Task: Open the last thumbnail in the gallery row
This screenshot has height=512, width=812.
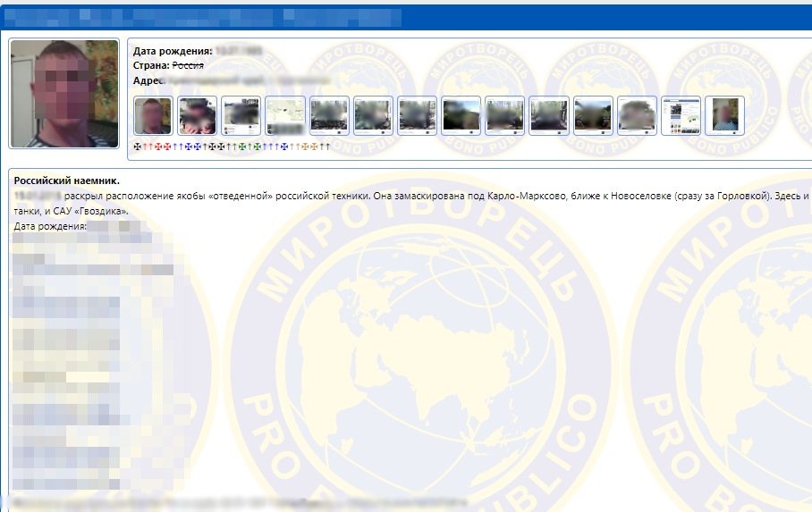Action: (724, 116)
